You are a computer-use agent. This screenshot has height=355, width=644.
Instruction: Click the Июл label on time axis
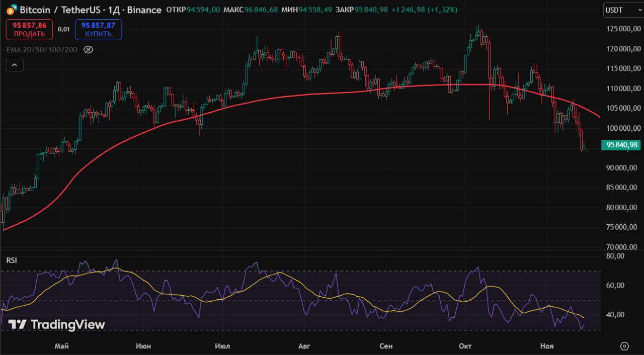click(222, 346)
